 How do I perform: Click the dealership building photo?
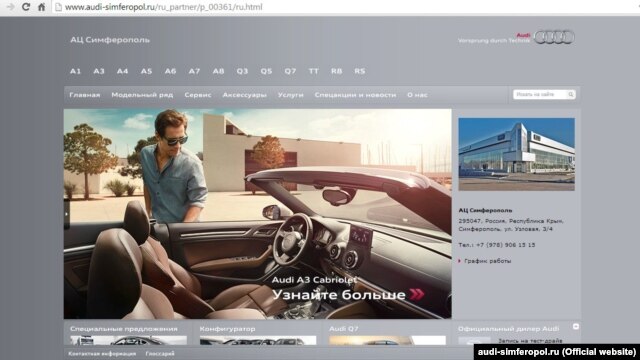pos(516,154)
